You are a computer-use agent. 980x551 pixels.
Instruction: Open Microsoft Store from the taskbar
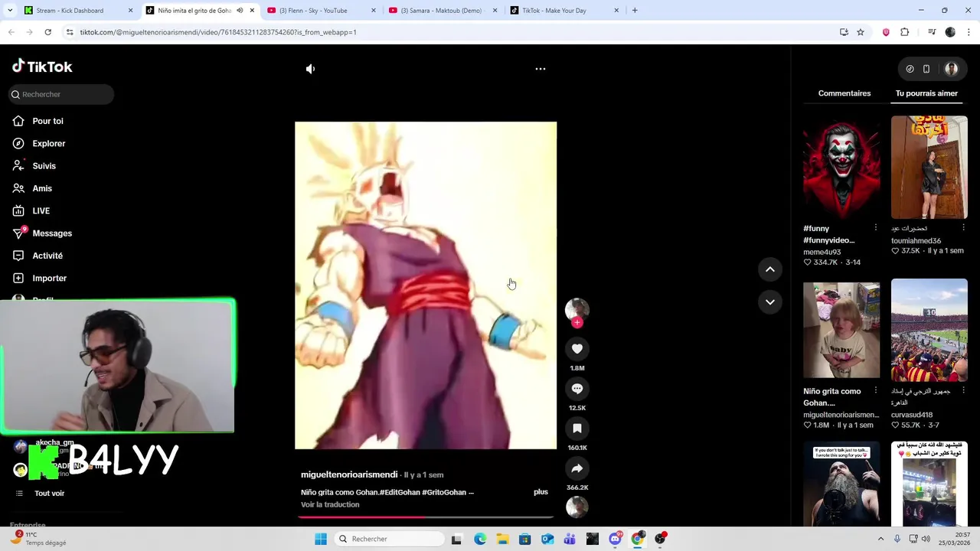[x=524, y=539]
